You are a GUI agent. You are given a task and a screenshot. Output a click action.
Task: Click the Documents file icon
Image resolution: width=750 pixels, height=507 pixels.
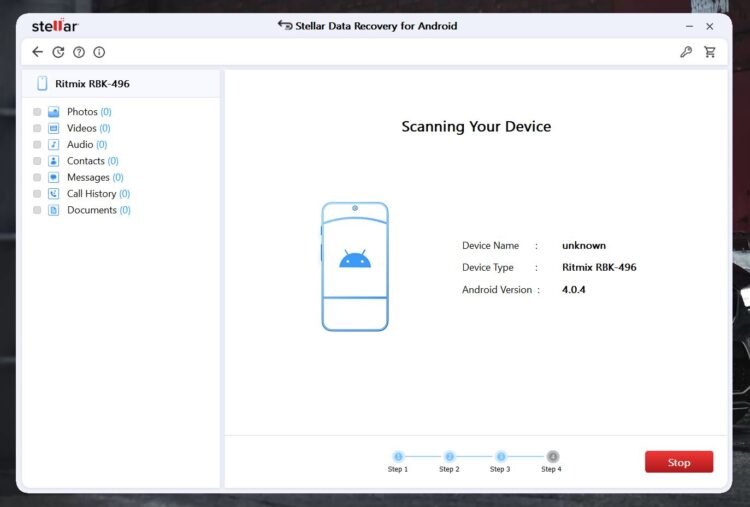point(54,210)
